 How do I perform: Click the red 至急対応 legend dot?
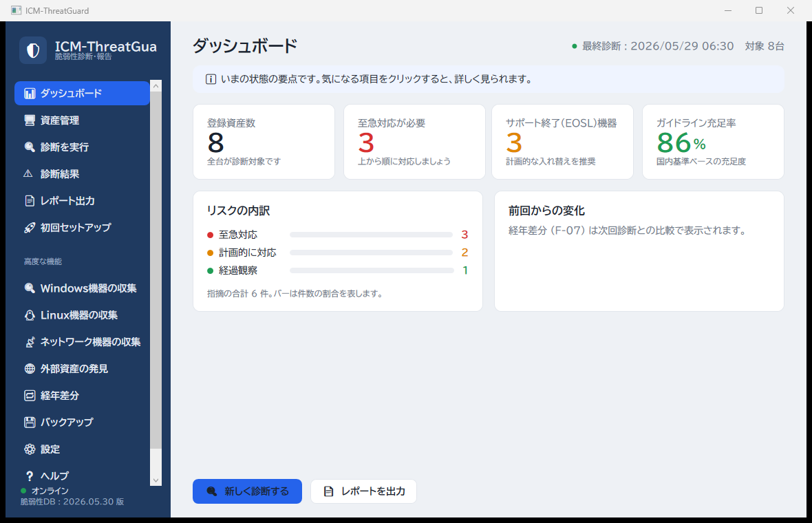pos(211,235)
